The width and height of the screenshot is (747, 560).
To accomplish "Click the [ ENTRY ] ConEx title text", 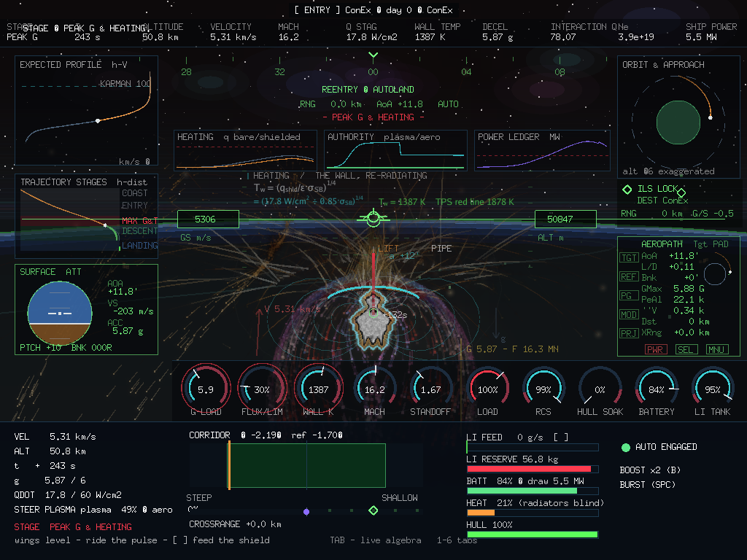I will tap(373, 10).
